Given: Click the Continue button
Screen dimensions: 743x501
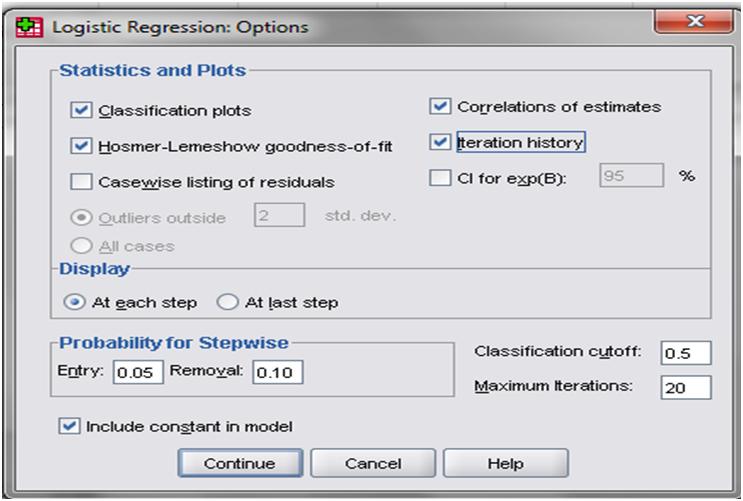Looking at the screenshot, I should 240,463.
